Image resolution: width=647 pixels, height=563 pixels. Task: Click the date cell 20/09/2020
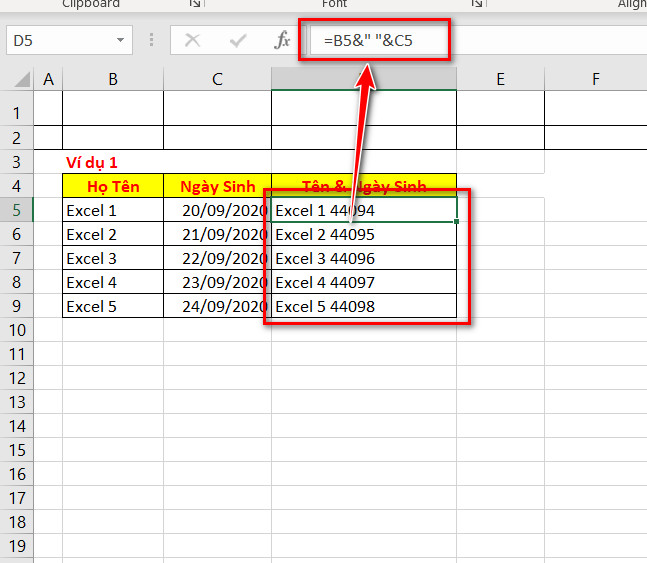click(x=217, y=210)
